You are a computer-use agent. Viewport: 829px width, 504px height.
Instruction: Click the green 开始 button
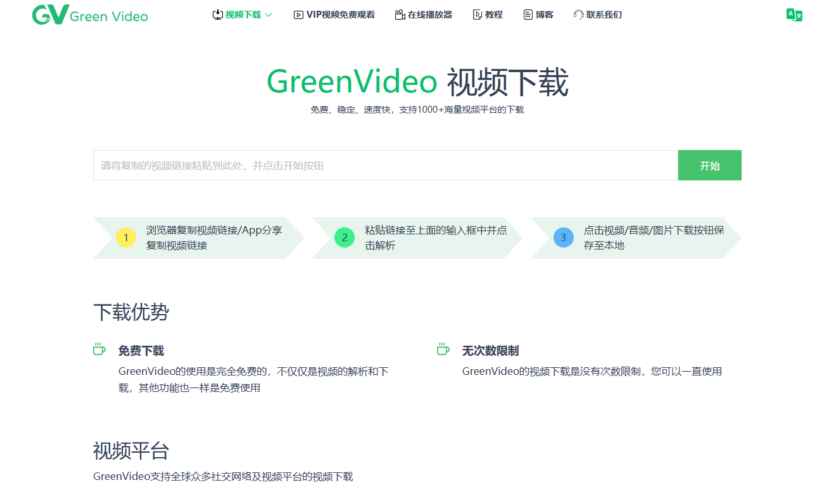(x=710, y=165)
